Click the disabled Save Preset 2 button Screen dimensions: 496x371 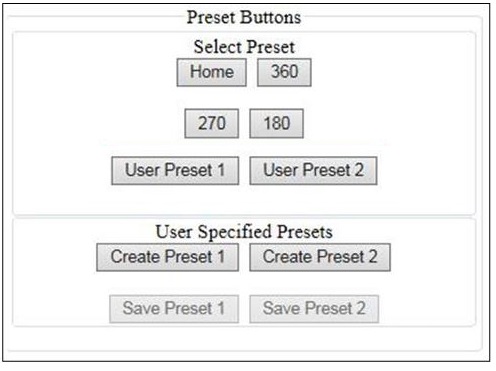(x=314, y=309)
